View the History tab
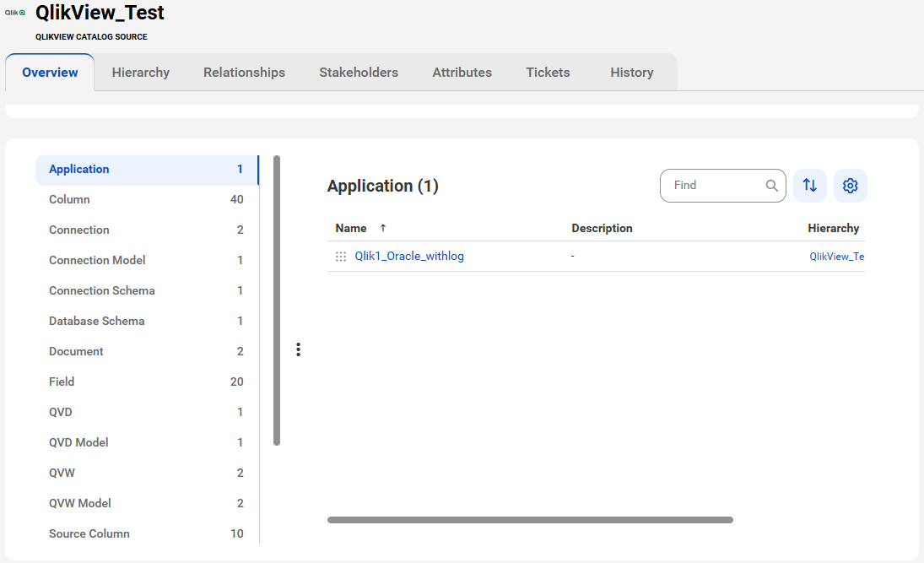 pos(632,73)
